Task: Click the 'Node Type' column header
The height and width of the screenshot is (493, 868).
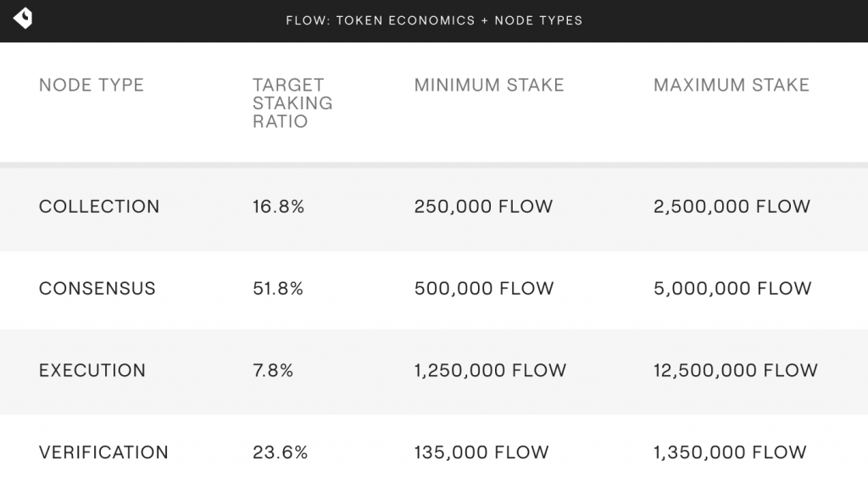Action: (x=92, y=86)
